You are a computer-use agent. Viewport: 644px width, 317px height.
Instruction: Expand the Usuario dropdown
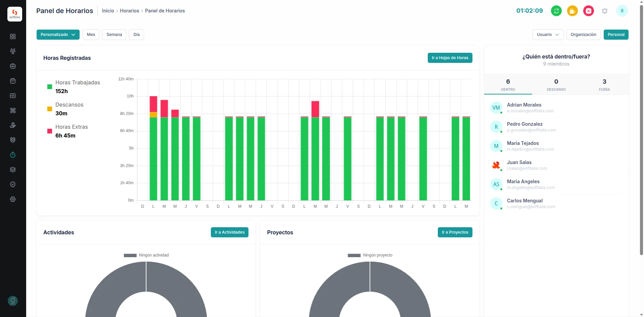(548, 35)
